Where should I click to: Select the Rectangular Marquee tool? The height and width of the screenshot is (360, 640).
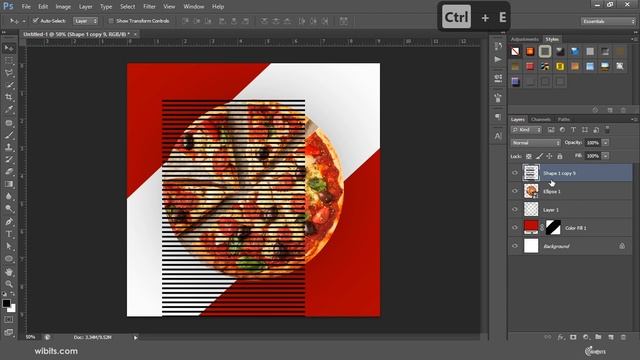coord(9,61)
